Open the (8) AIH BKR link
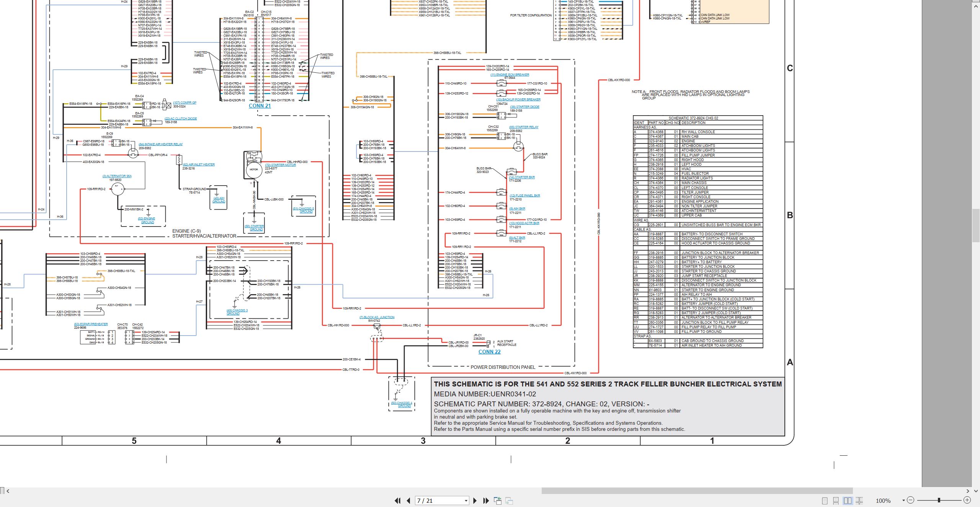Image resolution: width=980 pixels, height=507 pixels. pos(517,209)
